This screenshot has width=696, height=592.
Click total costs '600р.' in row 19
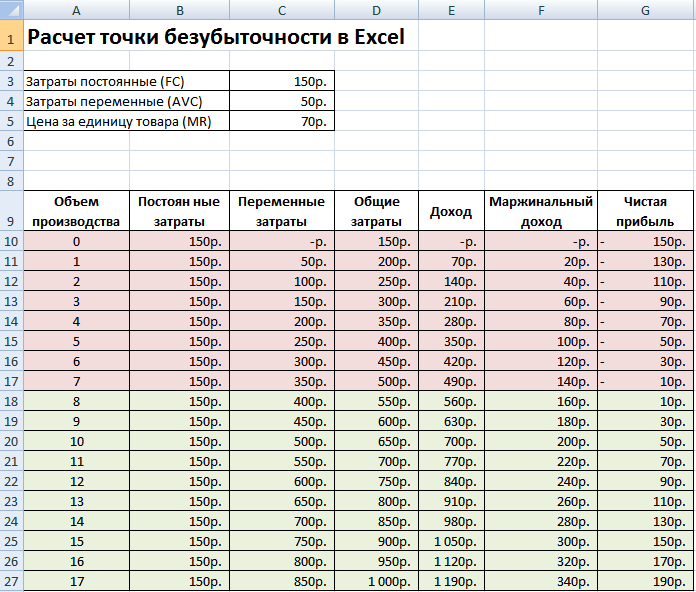[x=376, y=421]
